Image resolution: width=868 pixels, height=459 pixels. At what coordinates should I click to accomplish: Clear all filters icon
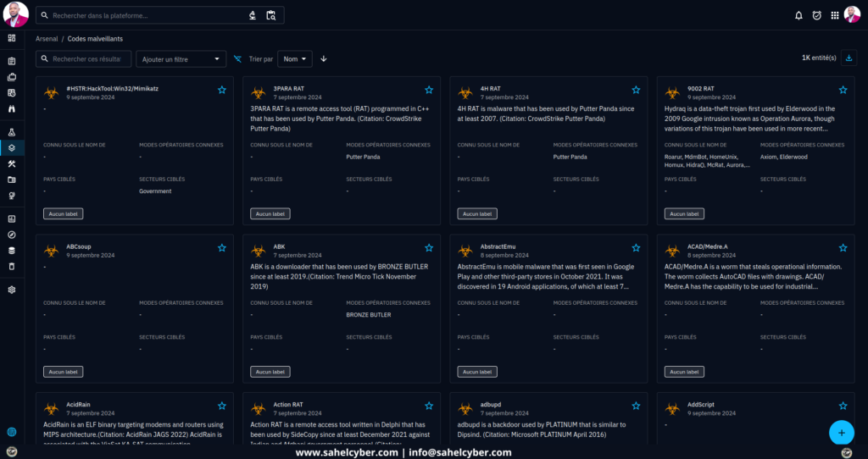click(x=237, y=58)
